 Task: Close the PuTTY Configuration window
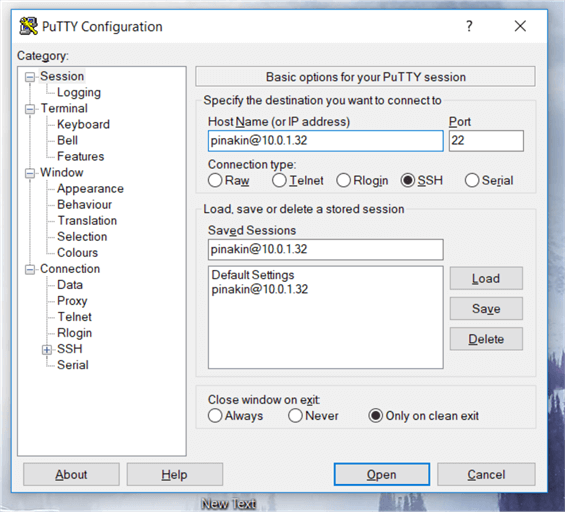point(520,26)
